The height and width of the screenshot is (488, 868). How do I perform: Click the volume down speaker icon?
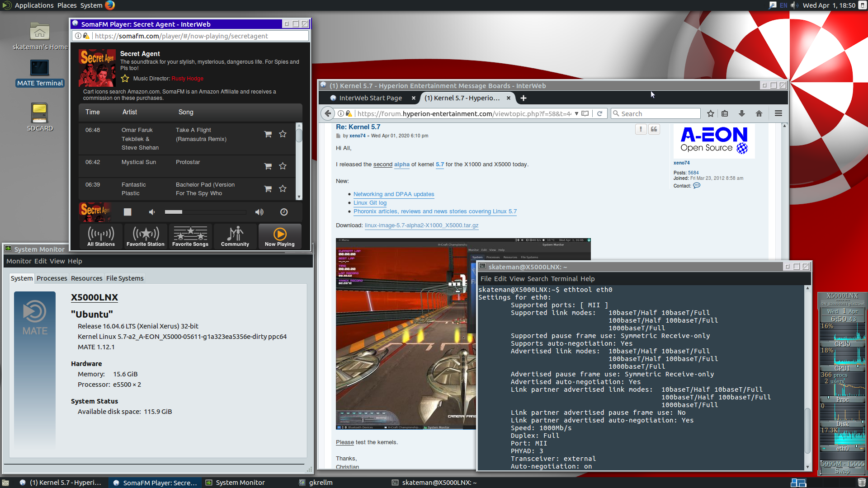click(x=152, y=212)
